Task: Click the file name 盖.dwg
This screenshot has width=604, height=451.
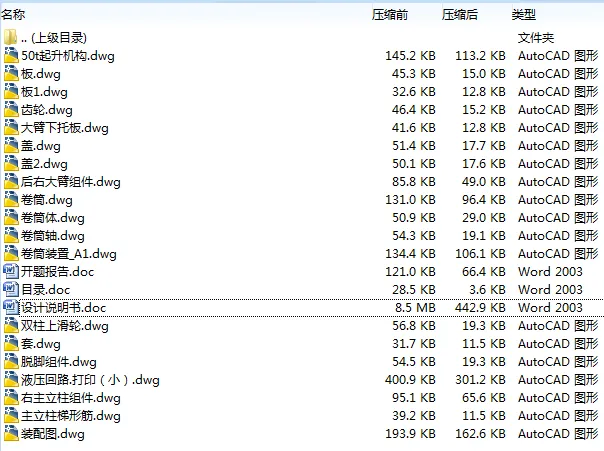Action: 41,146
